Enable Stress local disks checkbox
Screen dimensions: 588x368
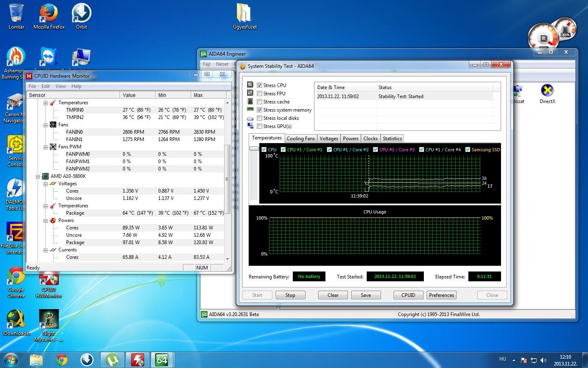[259, 118]
